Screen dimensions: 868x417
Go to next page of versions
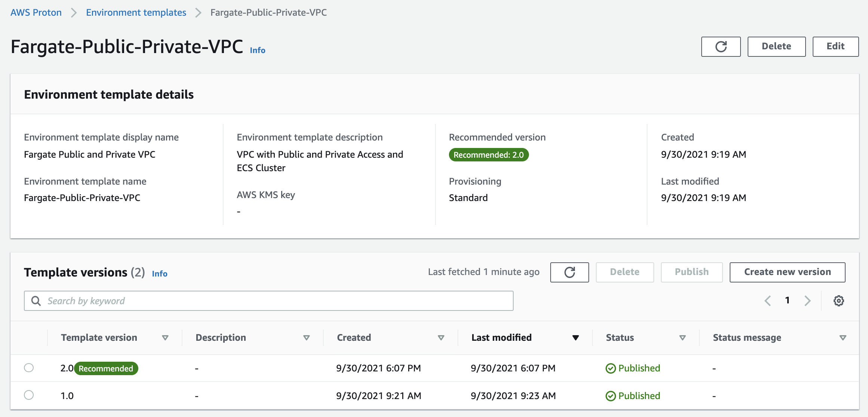(807, 301)
